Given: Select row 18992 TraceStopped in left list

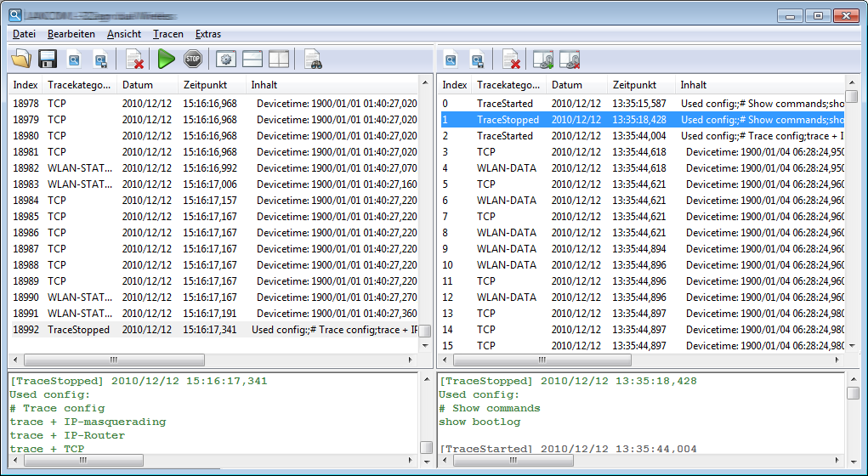Looking at the screenshot, I should [78, 330].
